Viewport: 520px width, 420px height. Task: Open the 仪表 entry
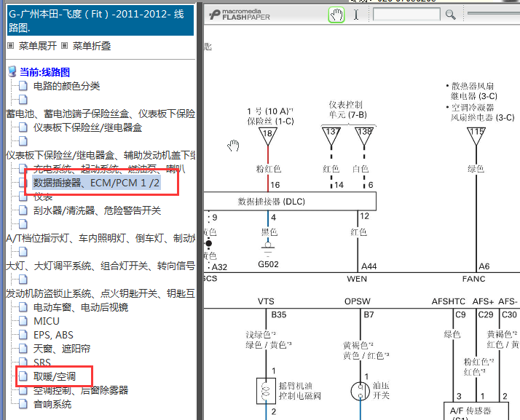click(43, 197)
